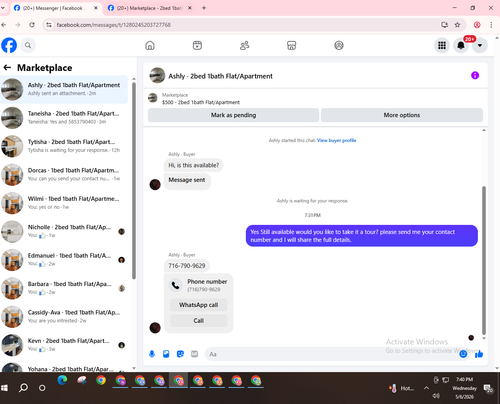The width and height of the screenshot is (500, 404).
Task: Choose a sticker icon
Action: pos(180,354)
